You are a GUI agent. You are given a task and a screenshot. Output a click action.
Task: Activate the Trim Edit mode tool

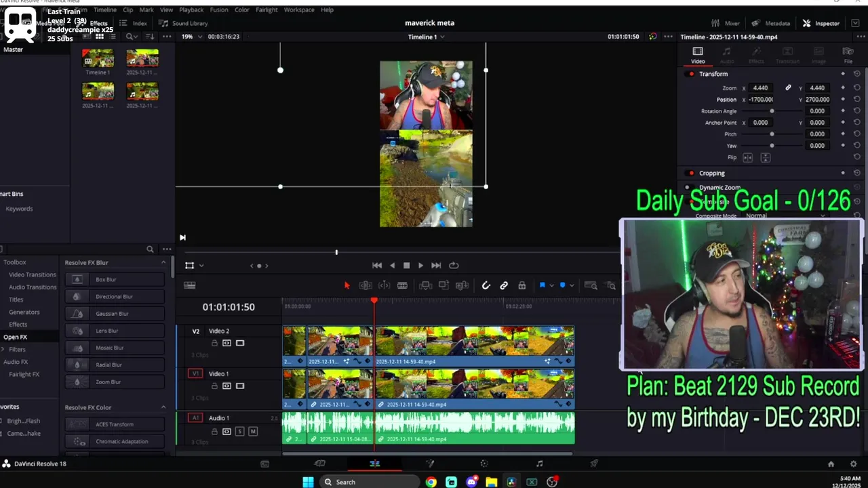click(x=365, y=285)
